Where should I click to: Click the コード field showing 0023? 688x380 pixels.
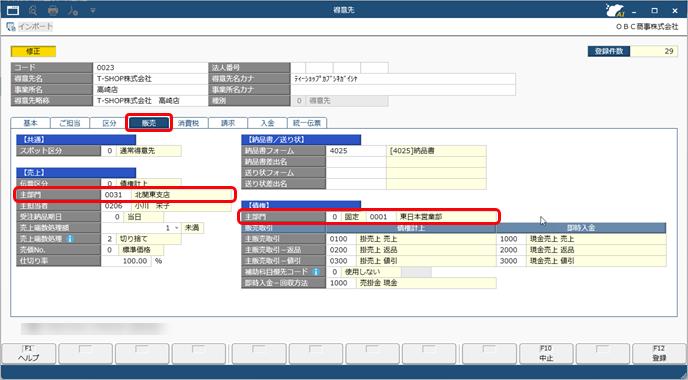click(150, 68)
